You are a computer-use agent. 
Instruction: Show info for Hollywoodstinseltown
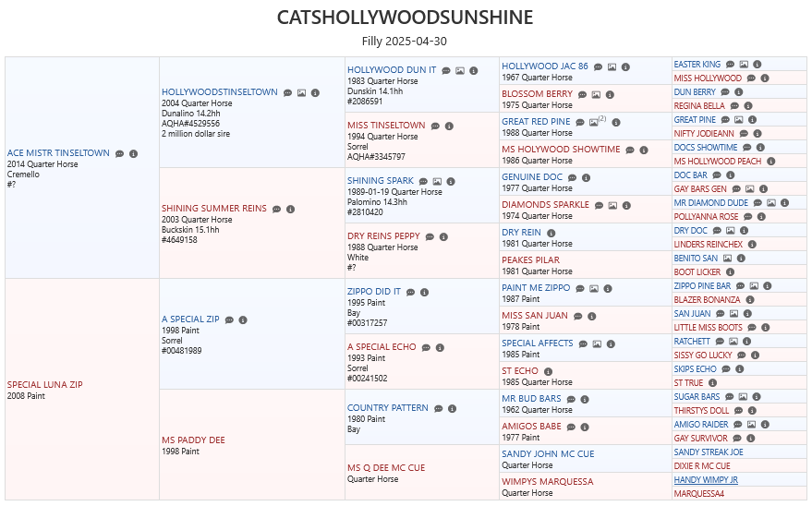(x=315, y=93)
